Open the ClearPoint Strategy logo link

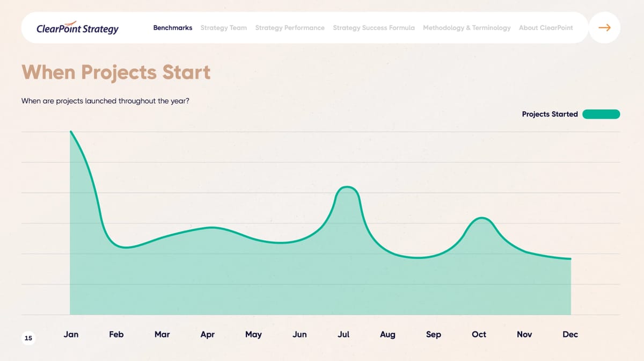77,28
